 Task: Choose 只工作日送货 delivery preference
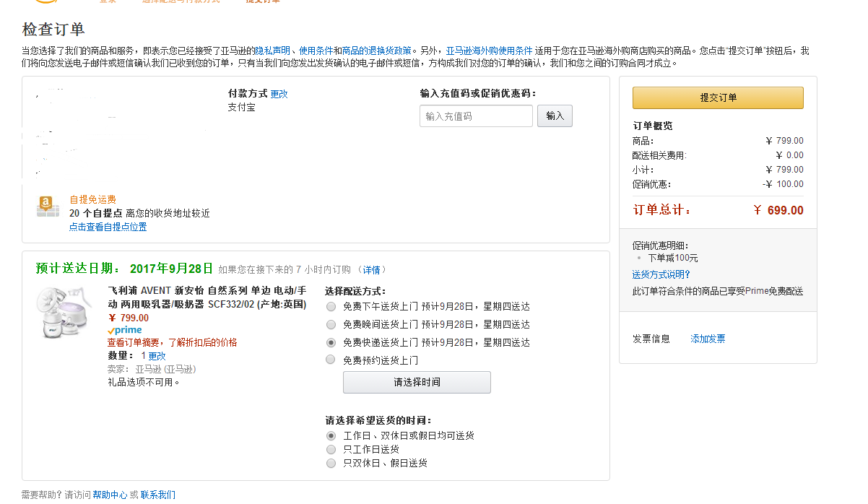point(331,448)
